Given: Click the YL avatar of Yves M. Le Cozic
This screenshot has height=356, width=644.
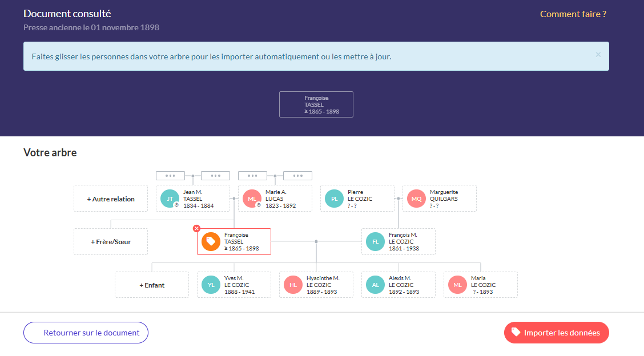Looking at the screenshot, I should 211,285.
